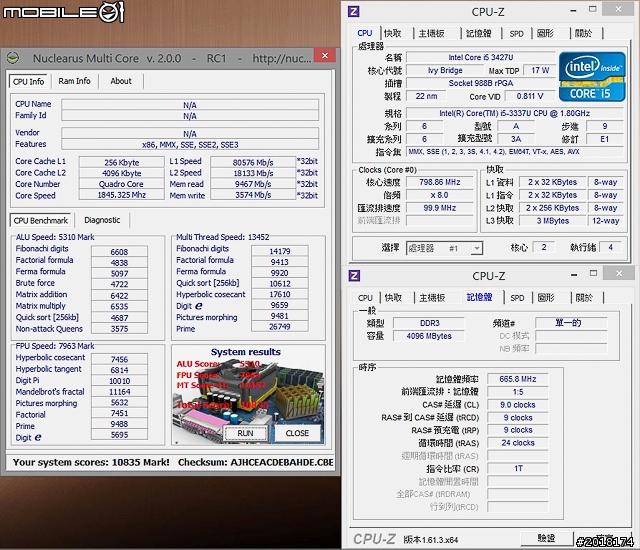Open the 圖形 tab in bottom CPU-Z window
The image size is (640, 550).
point(546,297)
